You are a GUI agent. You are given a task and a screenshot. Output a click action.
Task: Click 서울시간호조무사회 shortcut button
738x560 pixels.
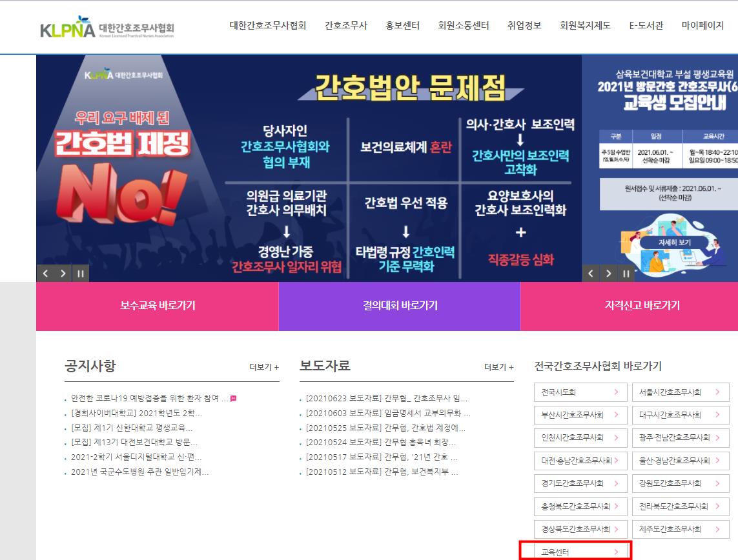click(681, 392)
